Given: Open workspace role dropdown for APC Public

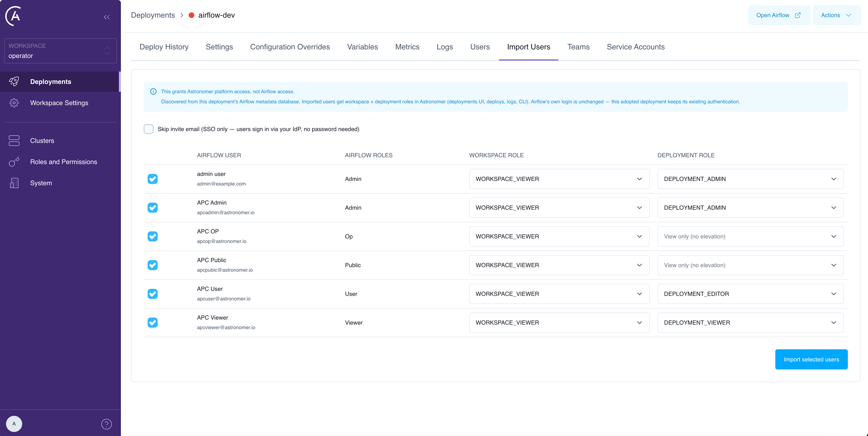Looking at the screenshot, I should [x=559, y=265].
